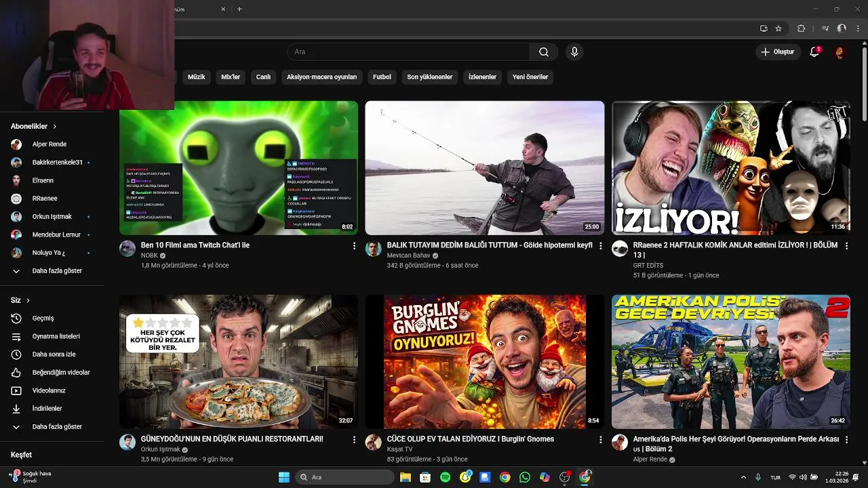Click the install app icon in address bar

coord(764,28)
